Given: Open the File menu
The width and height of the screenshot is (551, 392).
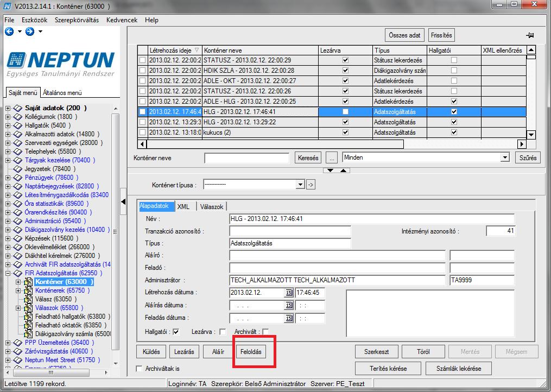Looking at the screenshot, I should (x=9, y=20).
